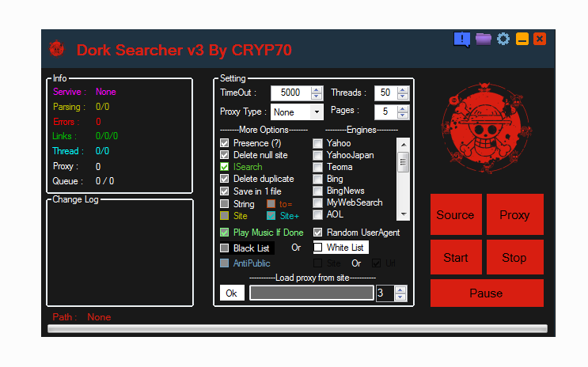Decrease load proxy count spinner down
588x367 pixels.
point(400,297)
